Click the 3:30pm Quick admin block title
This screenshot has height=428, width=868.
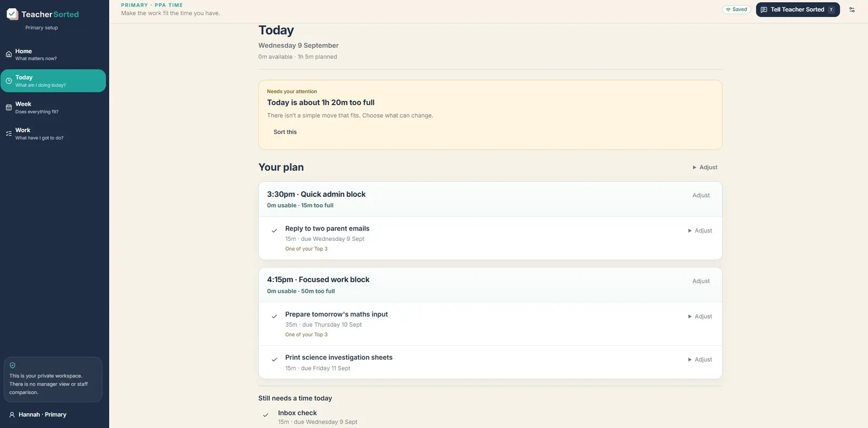pos(316,194)
